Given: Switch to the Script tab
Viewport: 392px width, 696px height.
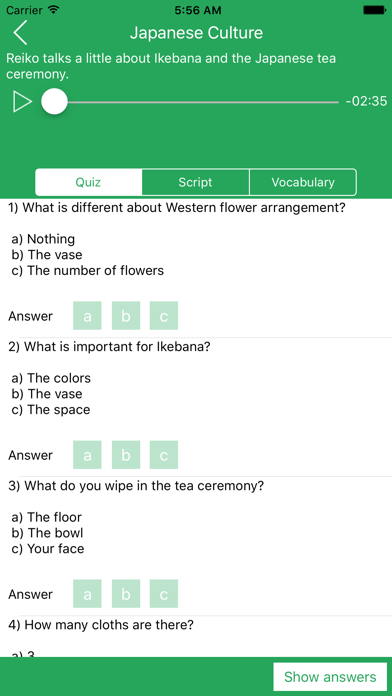Looking at the screenshot, I should click(x=195, y=182).
